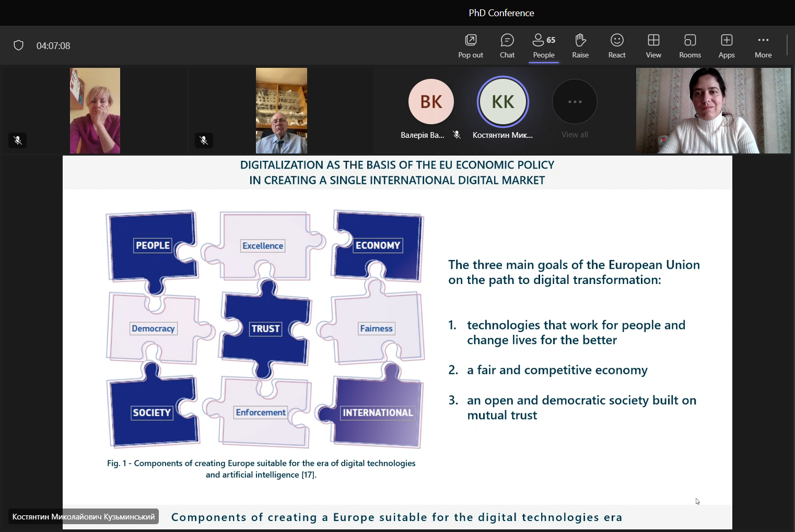The height and width of the screenshot is (532, 795).
Task: Open the Apps menu
Action: (726, 46)
